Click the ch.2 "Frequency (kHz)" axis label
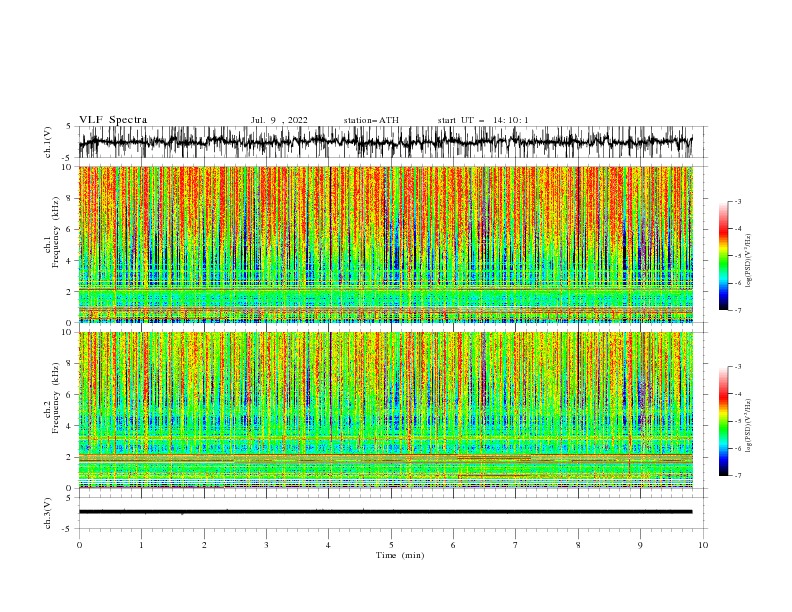 56,397
